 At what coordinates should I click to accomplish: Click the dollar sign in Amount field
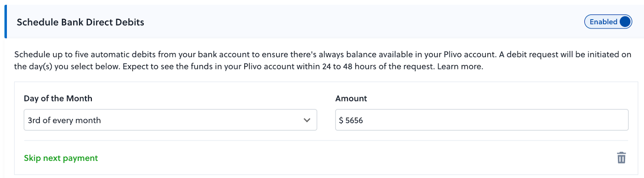(341, 120)
